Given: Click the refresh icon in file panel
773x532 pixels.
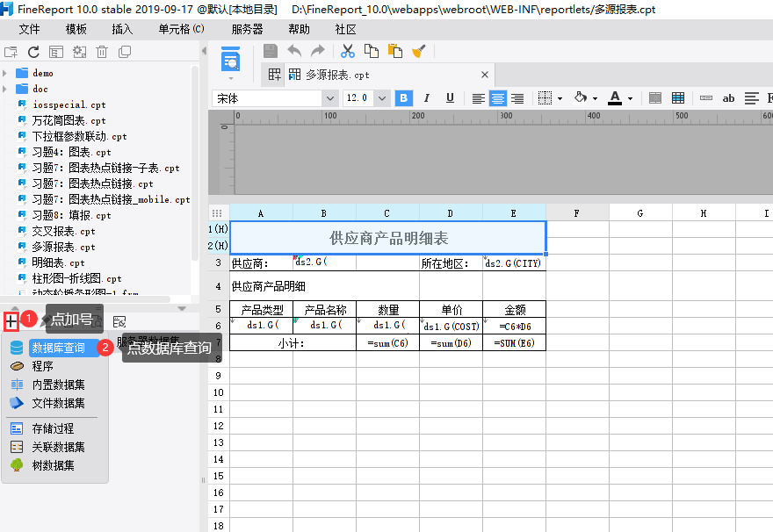Looking at the screenshot, I should click(34, 53).
